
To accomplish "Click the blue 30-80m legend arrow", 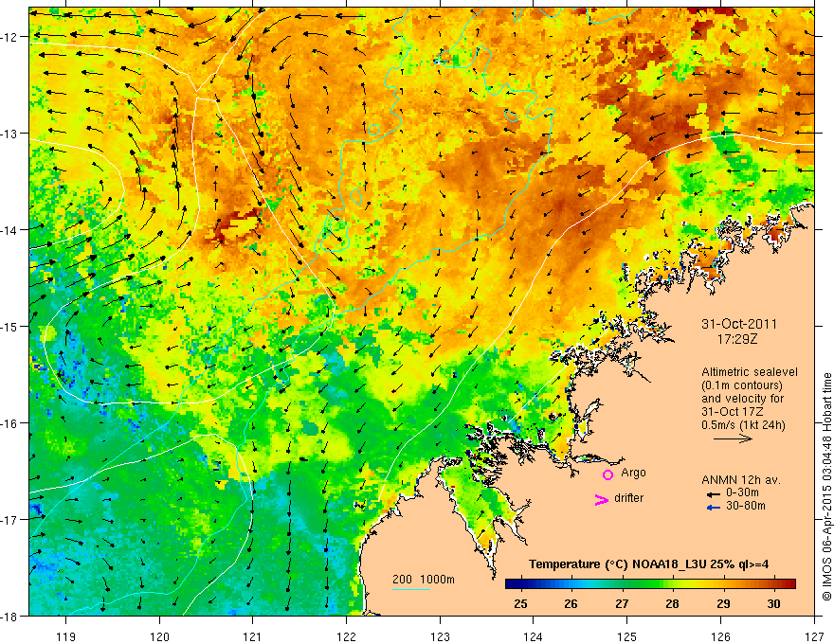I will point(714,508).
